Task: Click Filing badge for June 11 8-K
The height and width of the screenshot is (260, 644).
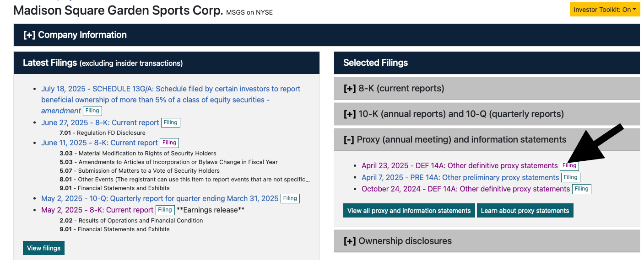Action: [169, 143]
